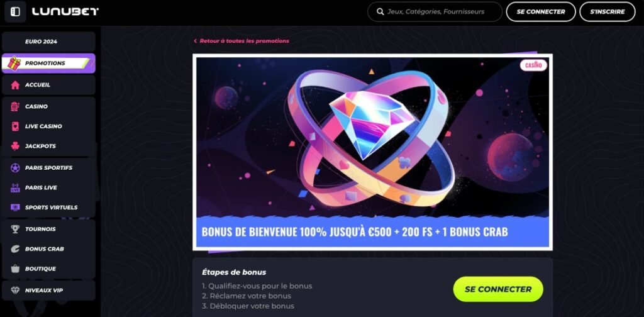This screenshot has width=644, height=317.
Task: Toggle the sidebar collapse icon
Action: [15, 11]
